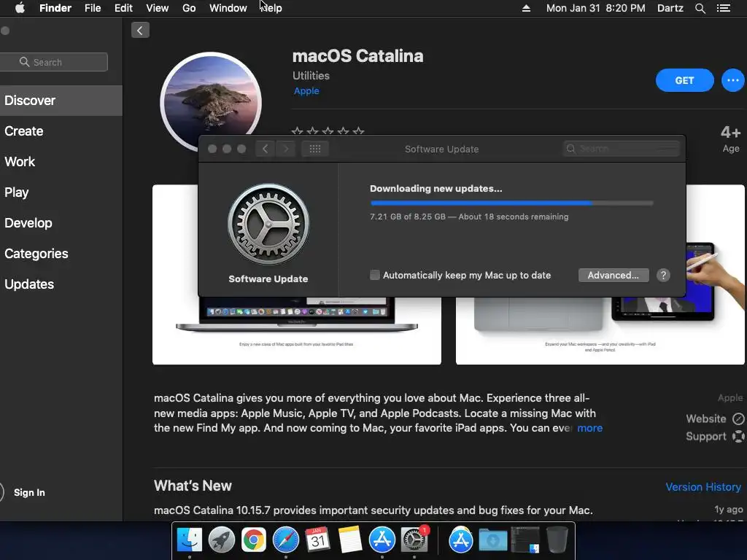747x560 pixels.
Task: Open Notes from the Dock
Action: pos(350,540)
